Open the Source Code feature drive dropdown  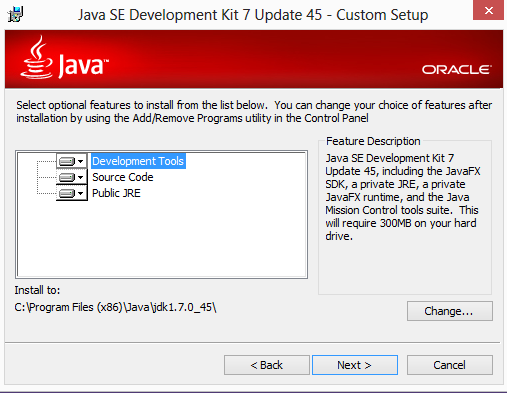[72, 177]
